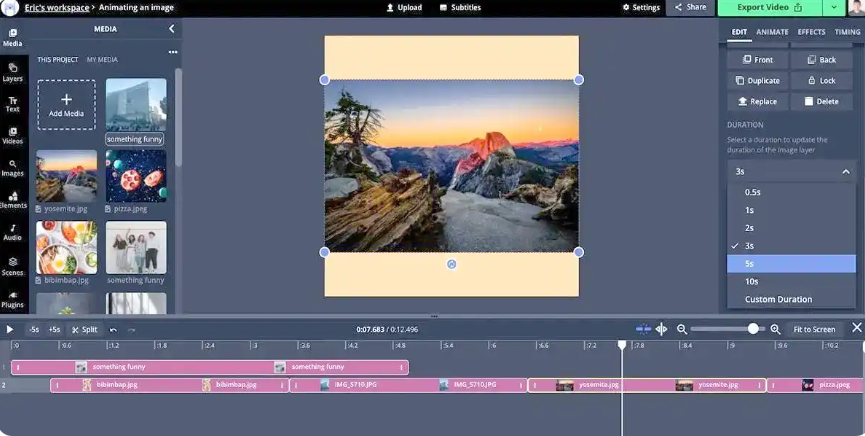Select the pizza.jpeg media thumbnail
The height and width of the screenshot is (436, 865).
136,176
